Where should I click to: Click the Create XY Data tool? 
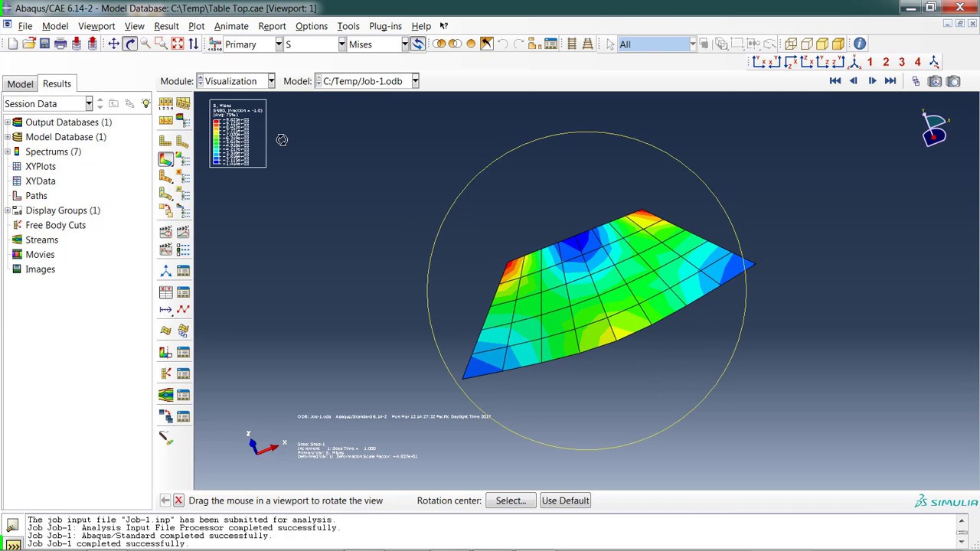(165, 292)
